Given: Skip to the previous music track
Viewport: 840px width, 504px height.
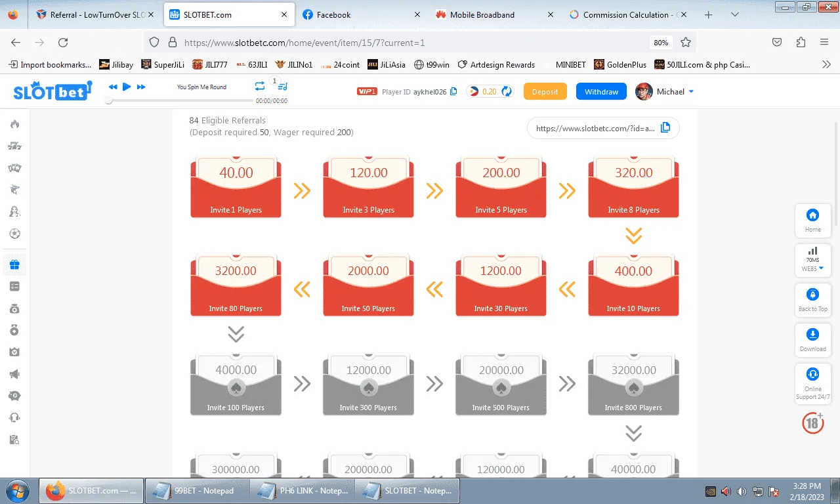Looking at the screenshot, I should 113,87.
